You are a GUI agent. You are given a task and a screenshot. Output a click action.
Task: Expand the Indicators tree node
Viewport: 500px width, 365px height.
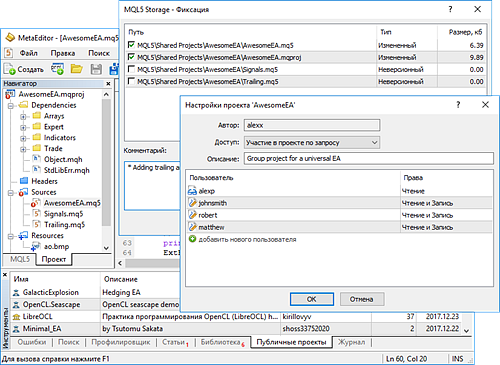pyautogui.click(x=23, y=138)
